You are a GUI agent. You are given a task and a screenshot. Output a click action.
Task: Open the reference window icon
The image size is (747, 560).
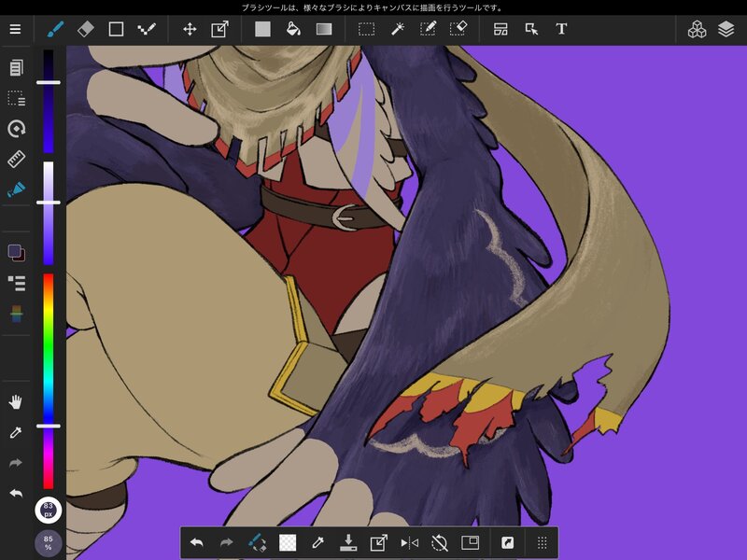coord(471,542)
